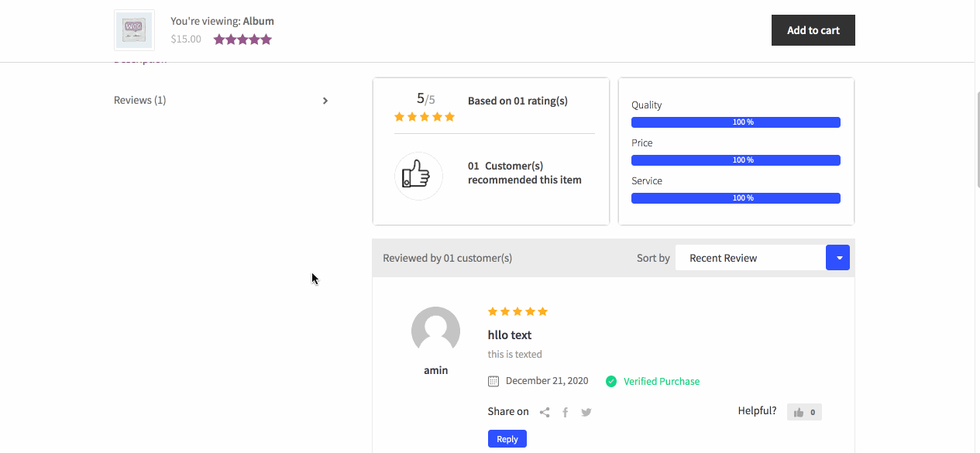Click amin's avatar image

click(x=435, y=331)
